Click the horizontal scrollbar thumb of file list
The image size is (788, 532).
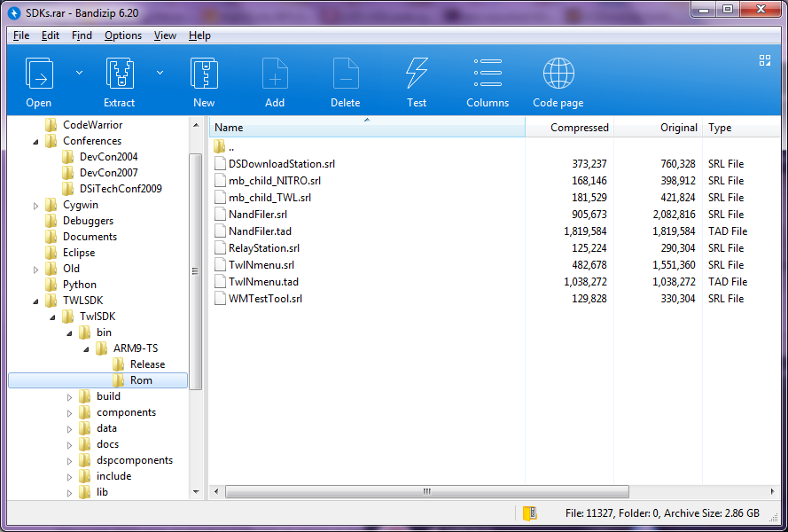point(426,491)
